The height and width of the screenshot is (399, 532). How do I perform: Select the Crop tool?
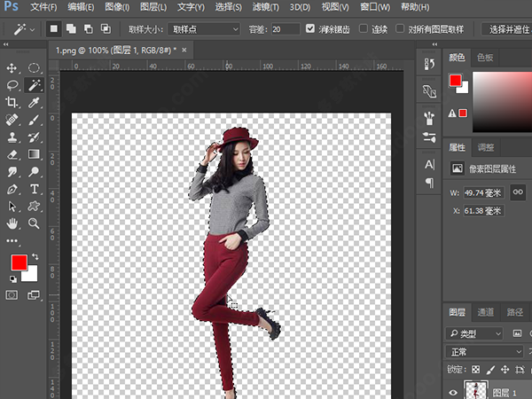12,102
